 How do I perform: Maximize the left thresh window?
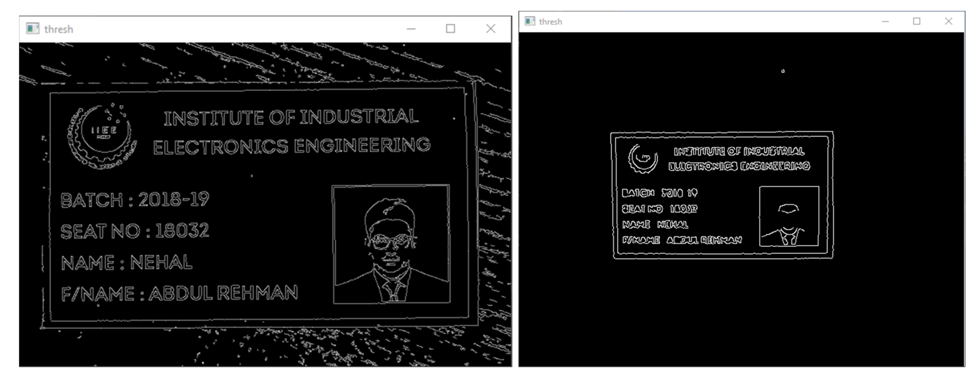click(x=451, y=29)
